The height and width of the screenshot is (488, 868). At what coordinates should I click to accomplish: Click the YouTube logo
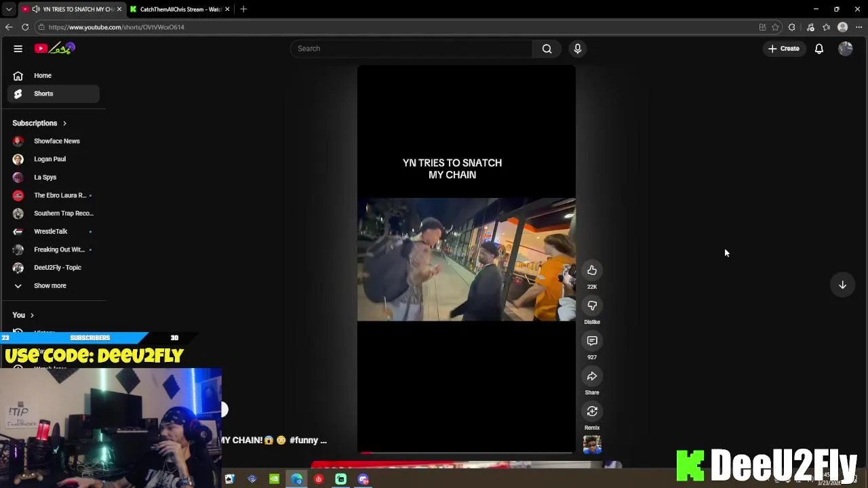55,48
